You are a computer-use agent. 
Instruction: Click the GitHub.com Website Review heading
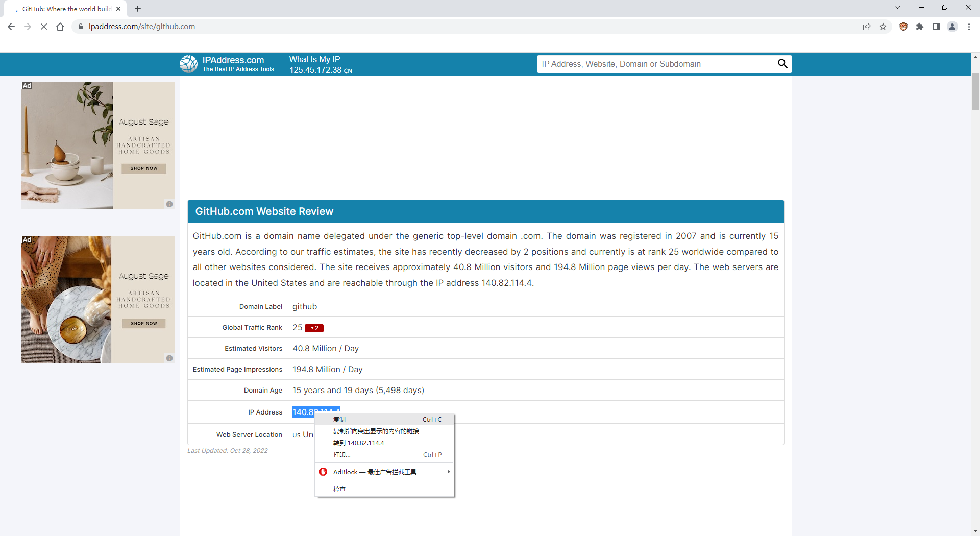click(x=264, y=211)
